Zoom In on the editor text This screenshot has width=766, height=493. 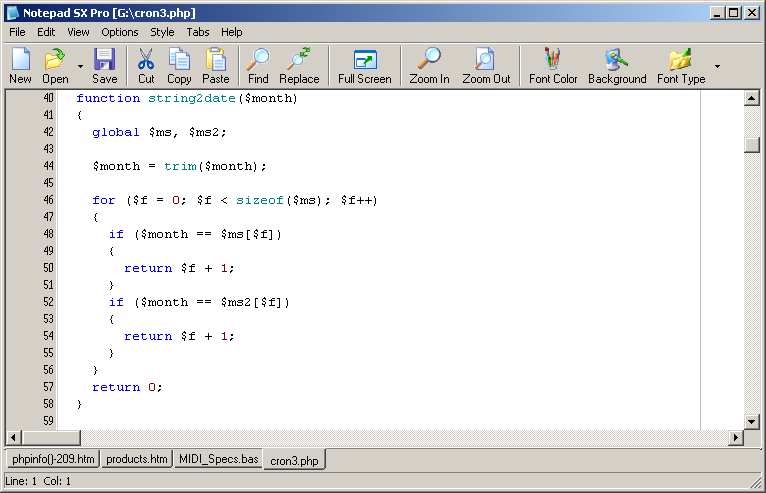(x=429, y=66)
